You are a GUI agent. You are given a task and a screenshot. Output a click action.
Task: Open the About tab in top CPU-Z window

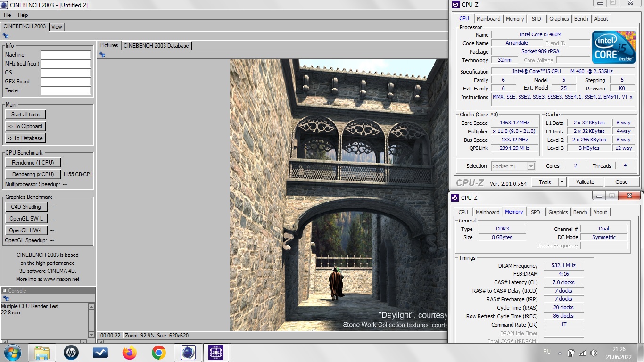pyautogui.click(x=601, y=19)
